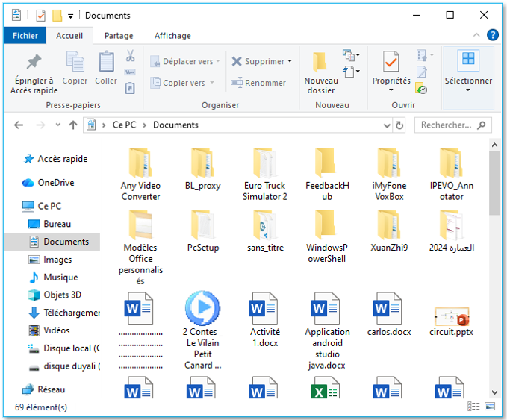The image size is (507, 420).
Task: Switch to details view in status bar
Action: 473,407
